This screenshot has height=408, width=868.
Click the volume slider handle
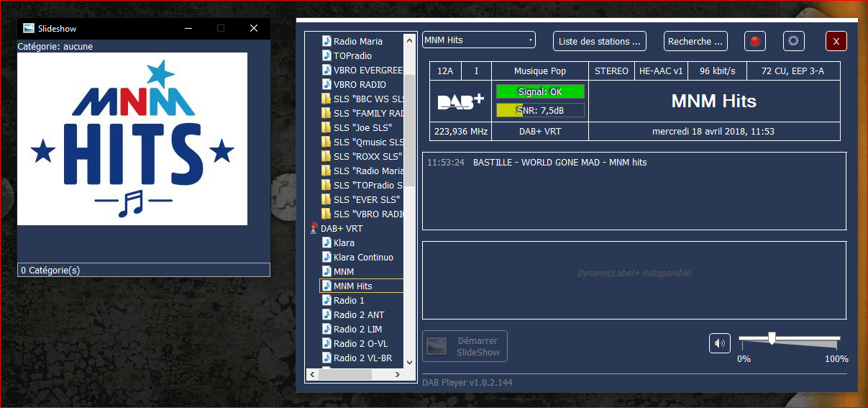point(772,338)
